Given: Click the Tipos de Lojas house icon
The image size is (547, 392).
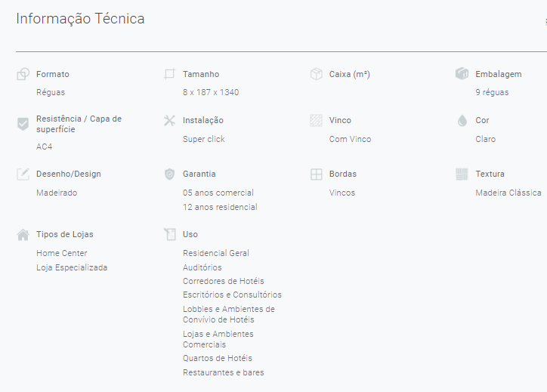Looking at the screenshot, I should click(x=23, y=235).
